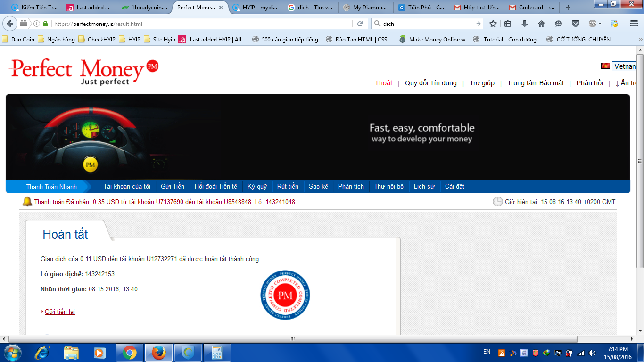Switch to the Last added tab
The image size is (644, 362).
pos(90,8)
